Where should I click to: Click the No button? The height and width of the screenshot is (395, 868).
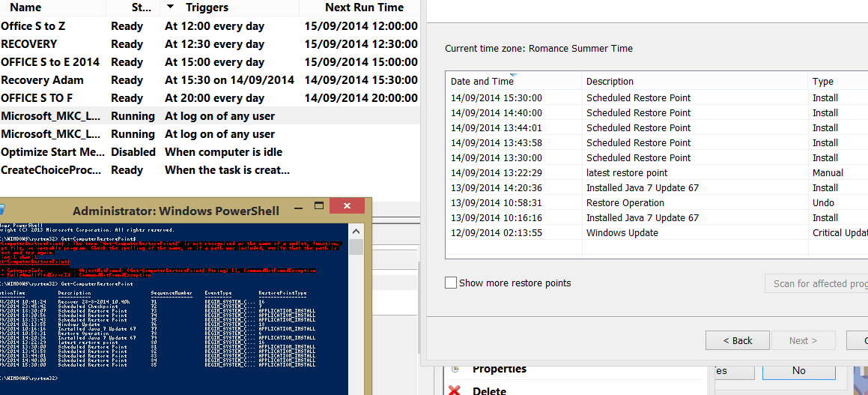click(x=798, y=370)
